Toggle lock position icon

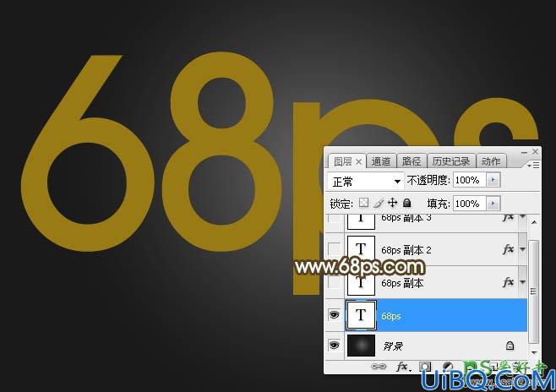[x=393, y=203]
